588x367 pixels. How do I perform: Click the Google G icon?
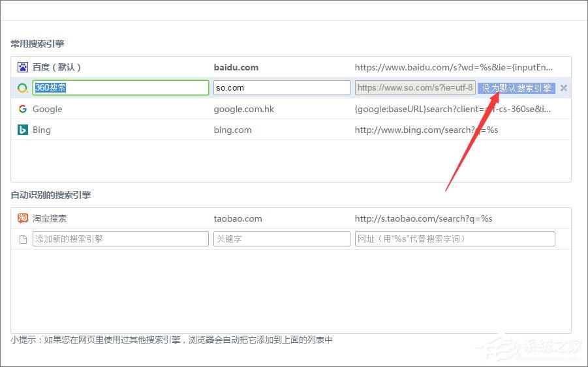click(22, 109)
